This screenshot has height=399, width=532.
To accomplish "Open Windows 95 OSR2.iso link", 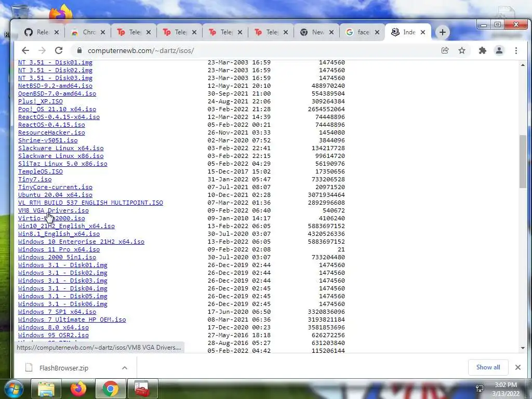I will coord(54,335).
